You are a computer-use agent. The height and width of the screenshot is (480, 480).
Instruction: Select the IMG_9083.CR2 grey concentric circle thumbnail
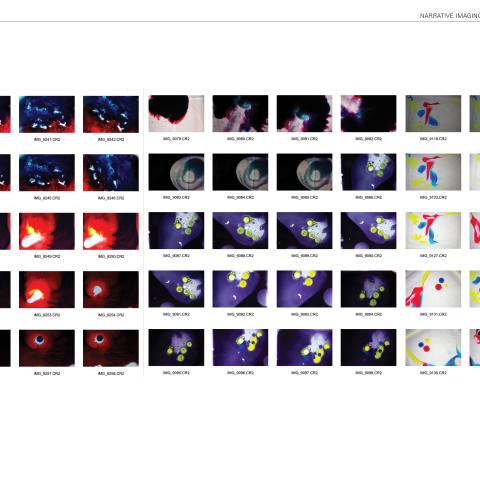coord(176,172)
